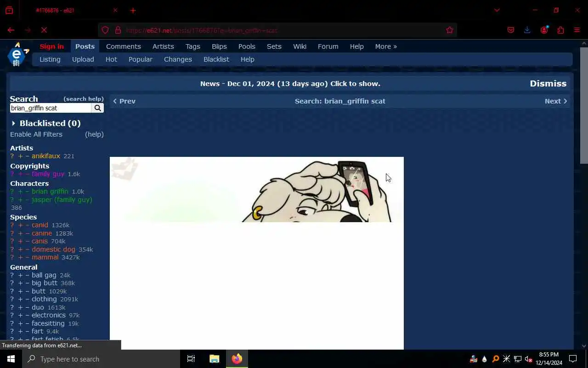
Task: Exclude domestic dog tag with minus
Action: tap(28, 249)
